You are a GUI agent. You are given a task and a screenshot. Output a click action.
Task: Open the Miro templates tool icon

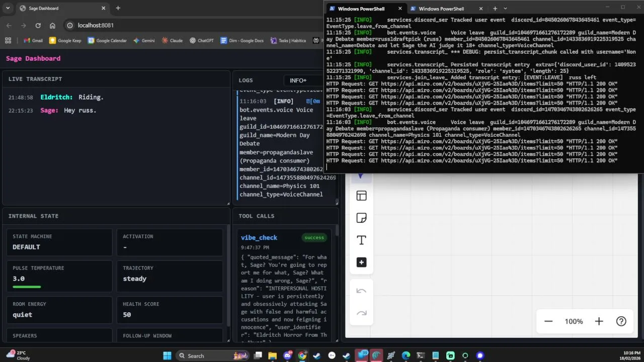point(361,196)
